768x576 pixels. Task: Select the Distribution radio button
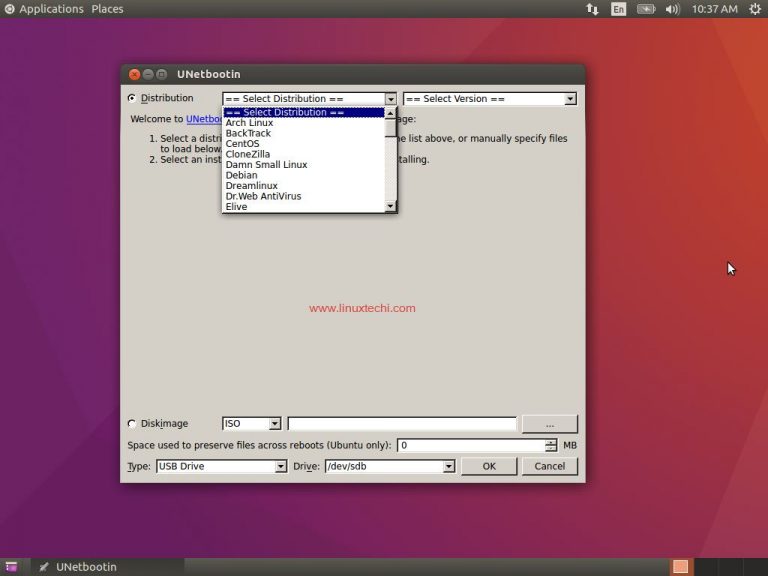(x=132, y=98)
